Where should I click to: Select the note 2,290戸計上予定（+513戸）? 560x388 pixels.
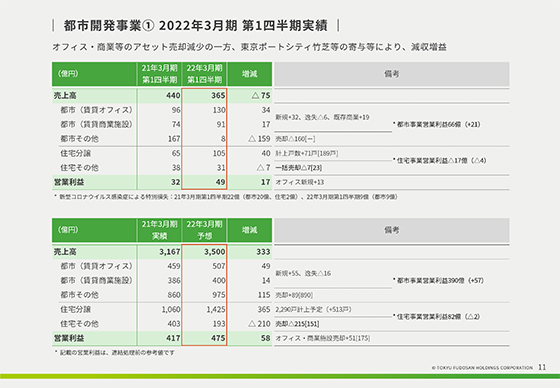pyautogui.click(x=313, y=309)
